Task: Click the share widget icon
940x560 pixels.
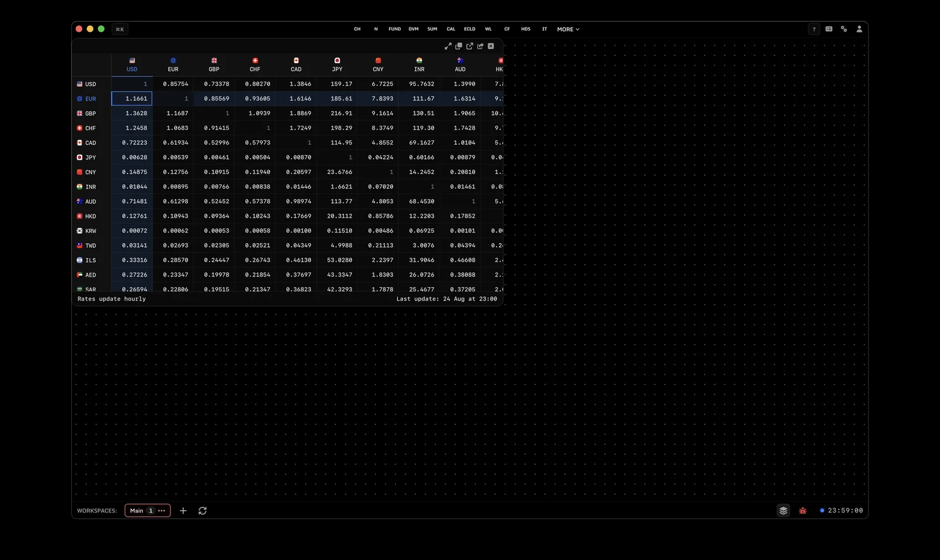Action: [x=480, y=46]
